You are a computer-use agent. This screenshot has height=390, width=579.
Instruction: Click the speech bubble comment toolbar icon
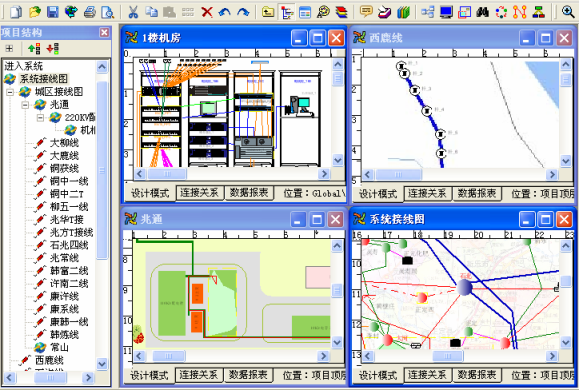coord(366,12)
